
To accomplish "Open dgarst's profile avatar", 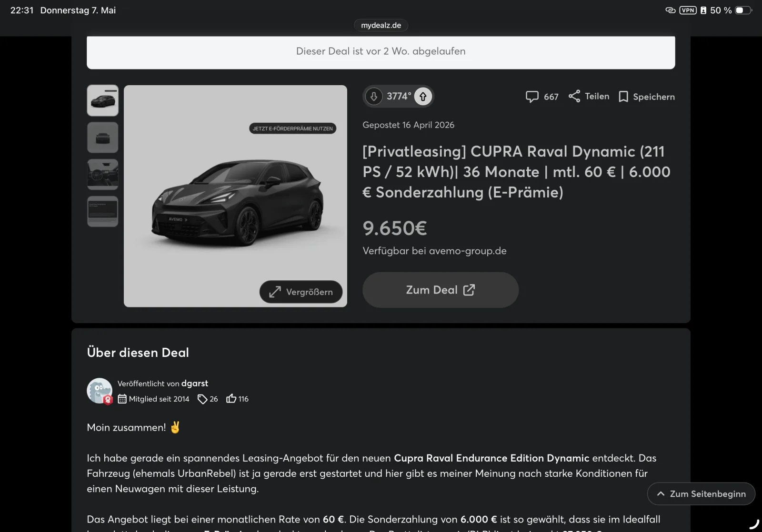I will [100, 391].
